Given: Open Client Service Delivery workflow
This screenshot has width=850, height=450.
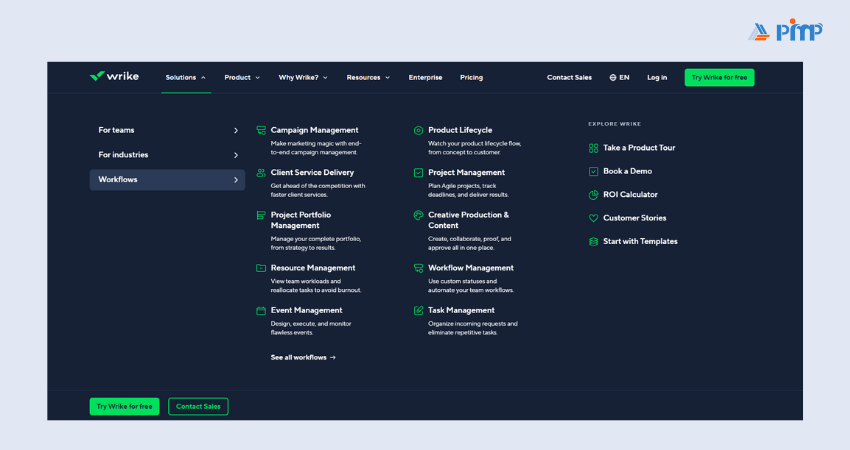Looking at the screenshot, I should 312,172.
